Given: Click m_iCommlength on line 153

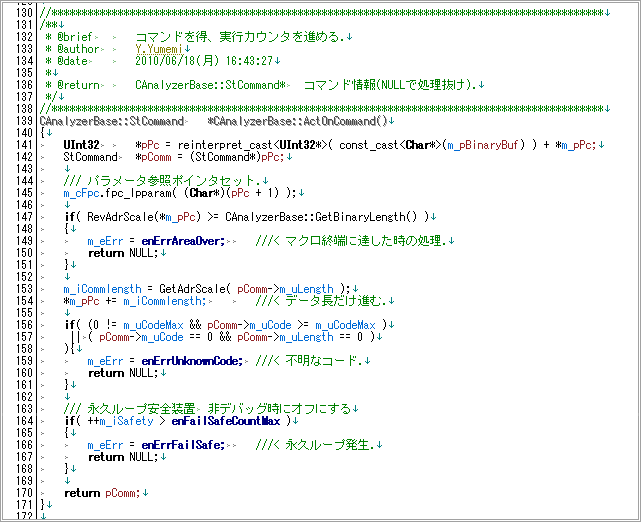Looking at the screenshot, I should tap(103, 289).
